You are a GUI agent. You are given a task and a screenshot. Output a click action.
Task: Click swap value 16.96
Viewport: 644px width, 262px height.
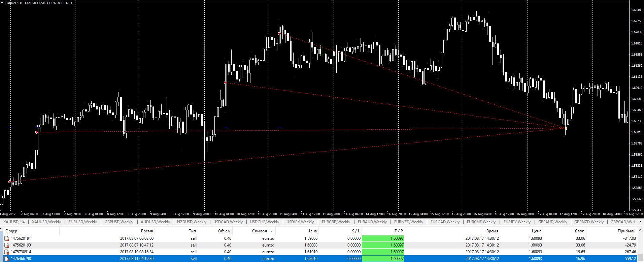click(580, 259)
